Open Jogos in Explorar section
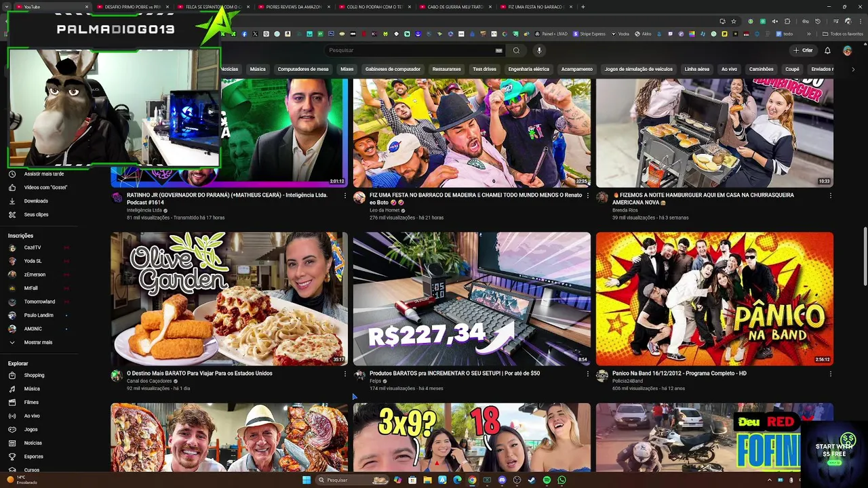This screenshot has height=488, width=868. click(x=31, y=430)
